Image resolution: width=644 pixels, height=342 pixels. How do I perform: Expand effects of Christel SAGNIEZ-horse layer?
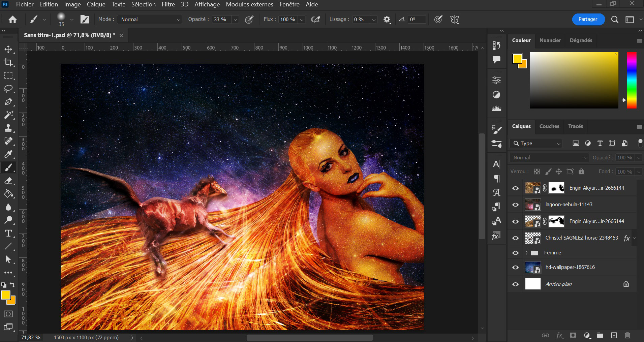click(635, 238)
